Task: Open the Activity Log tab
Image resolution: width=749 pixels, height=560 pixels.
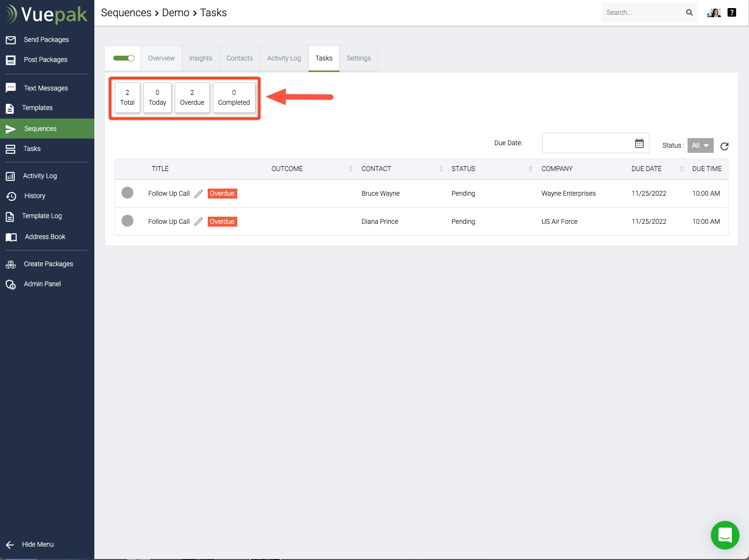Action: click(x=284, y=58)
